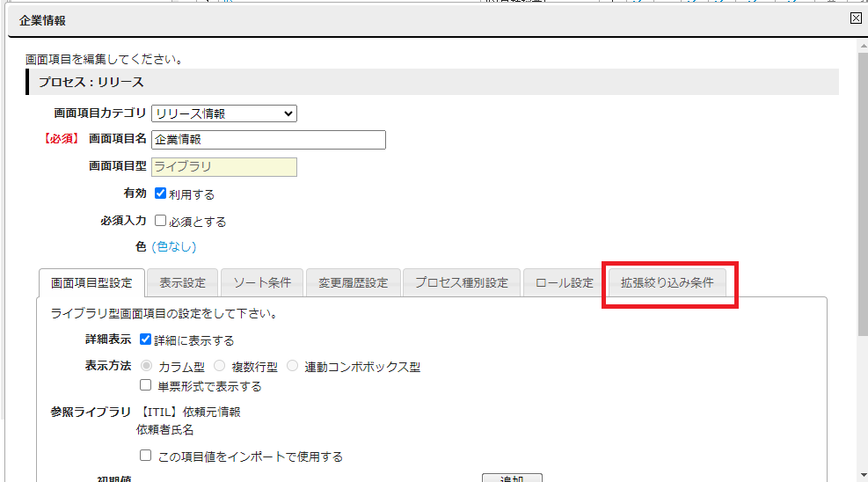868x482 pixels.
Task: Go to the 変更履歴設定 tab
Action: 354,283
